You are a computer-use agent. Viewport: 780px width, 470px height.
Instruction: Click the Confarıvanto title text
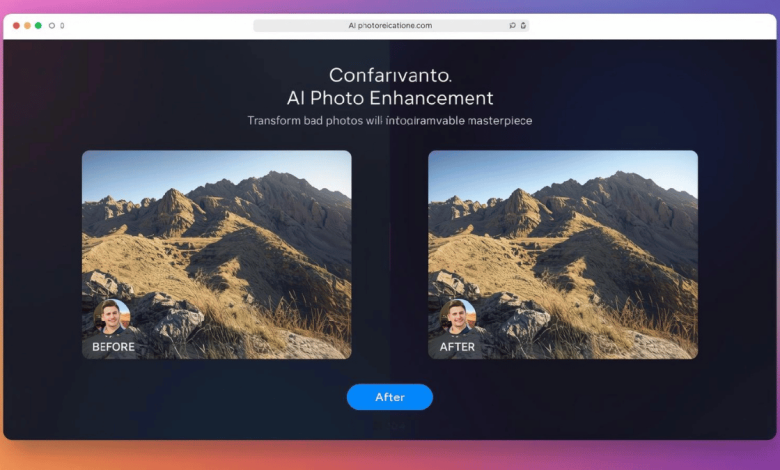click(390, 75)
